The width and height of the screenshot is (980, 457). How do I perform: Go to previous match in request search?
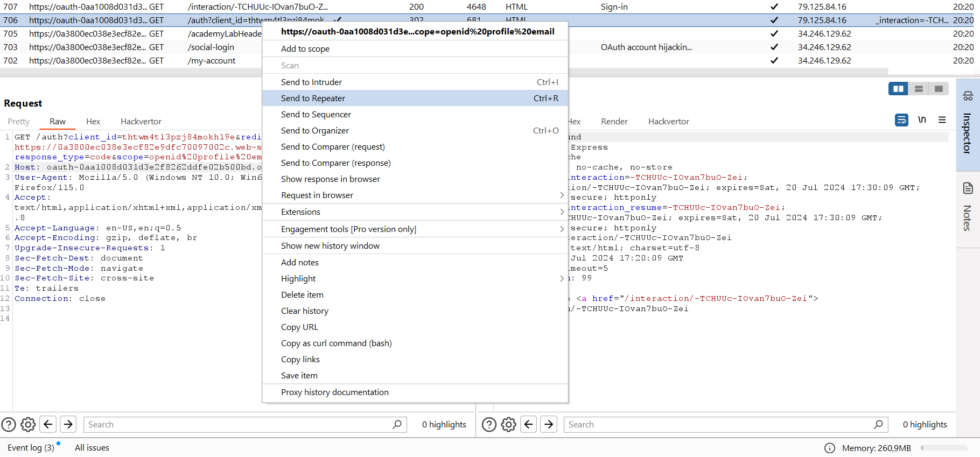click(x=48, y=425)
